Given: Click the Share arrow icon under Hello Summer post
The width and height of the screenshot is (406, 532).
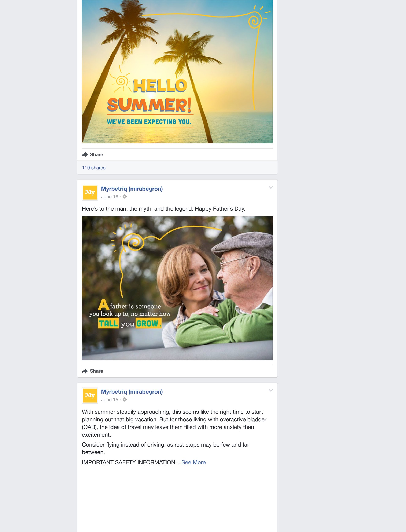Looking at the screenshot, I should click(x=85, y=154).
